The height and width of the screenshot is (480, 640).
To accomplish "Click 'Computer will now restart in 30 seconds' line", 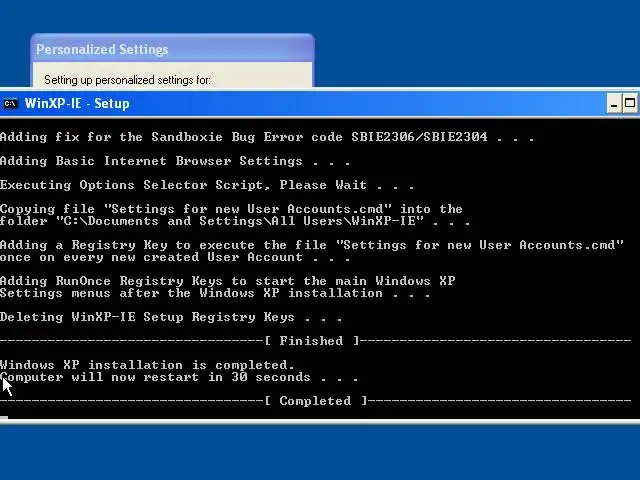I will coord(179,377).
